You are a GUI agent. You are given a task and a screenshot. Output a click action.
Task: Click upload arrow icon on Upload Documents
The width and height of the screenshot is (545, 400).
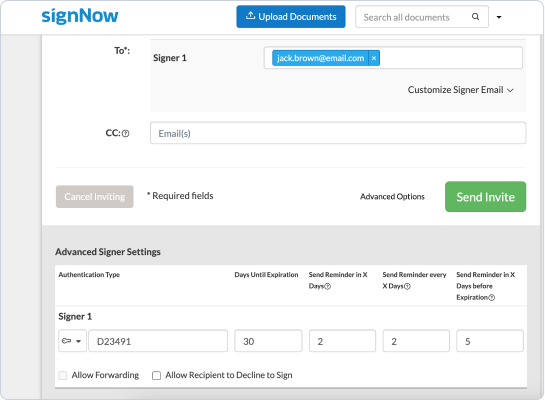(250, 16)
